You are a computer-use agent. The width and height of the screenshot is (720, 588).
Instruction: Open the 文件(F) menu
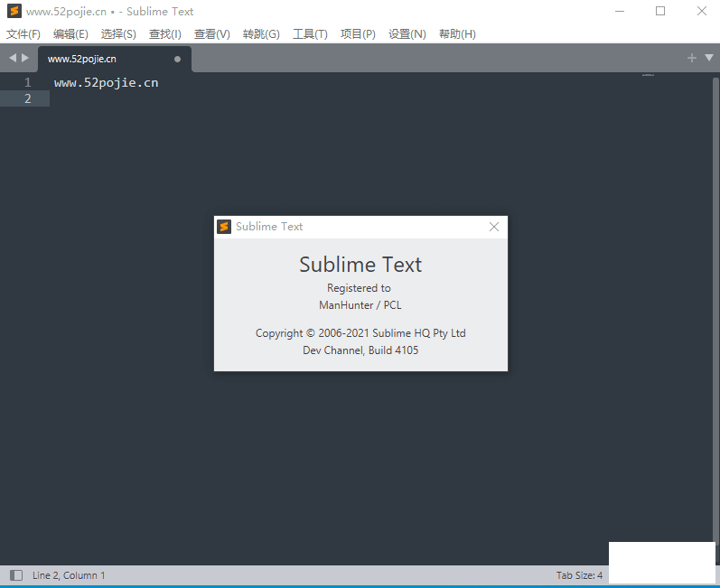click(23, 34)
